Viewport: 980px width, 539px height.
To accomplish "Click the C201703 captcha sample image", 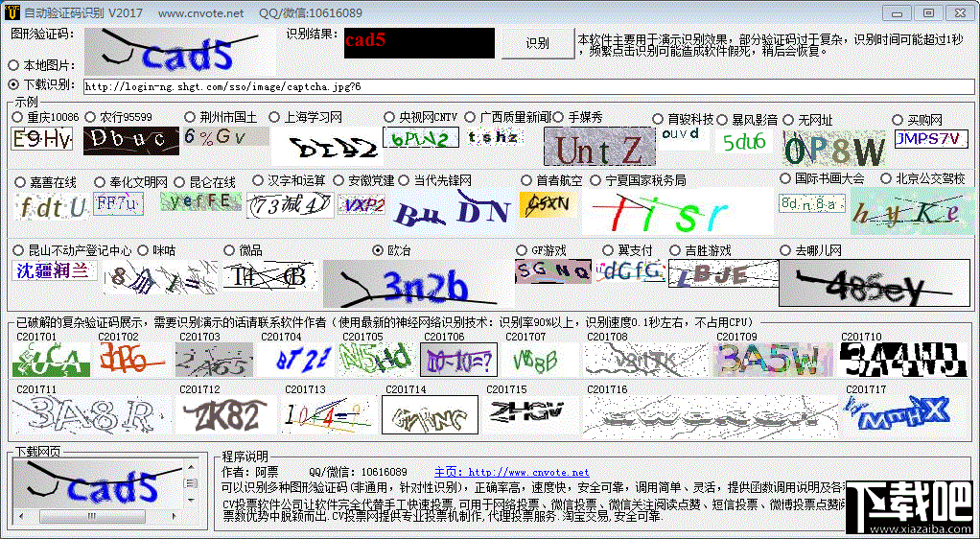I will (214, 360).
